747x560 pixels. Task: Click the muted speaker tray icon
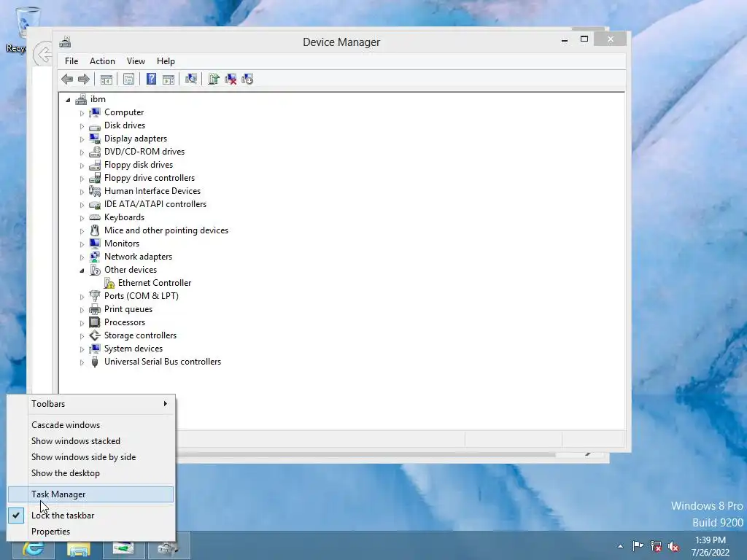(673, 546)
